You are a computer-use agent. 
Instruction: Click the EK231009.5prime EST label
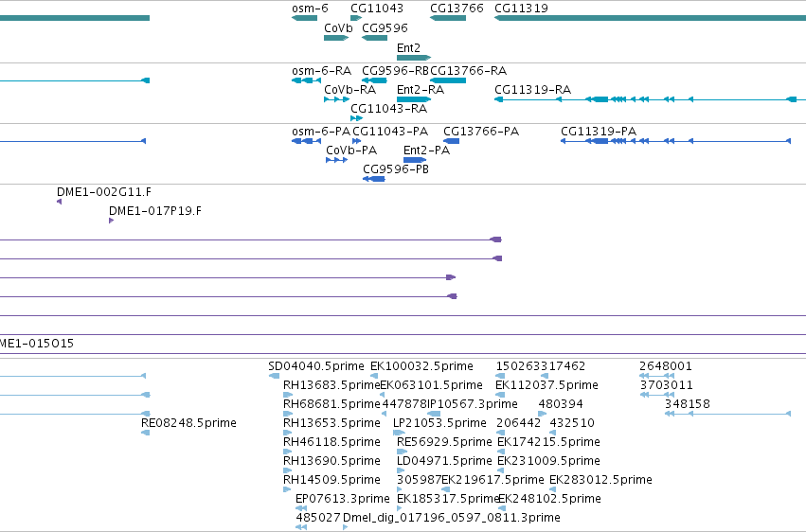[x=548, y=462]
